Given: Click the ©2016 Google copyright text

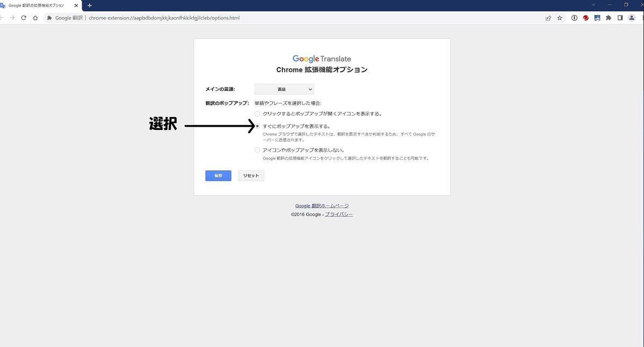Looking at the screenshot, I should coord(306,214).
